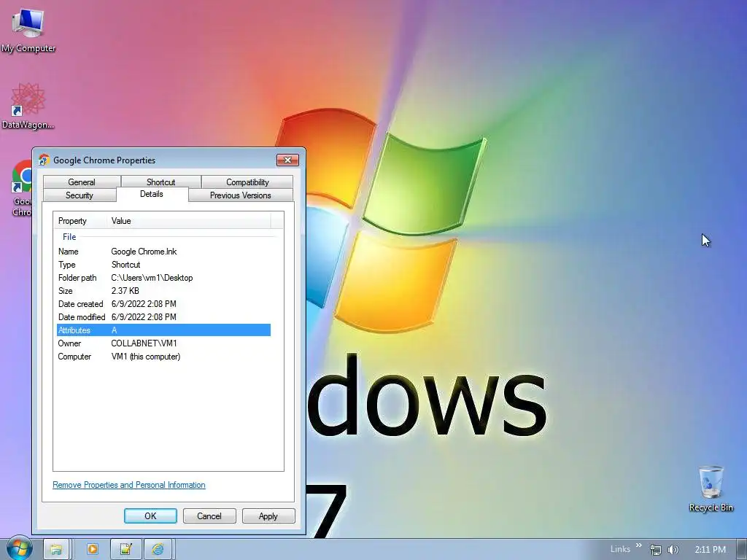Switch to the General tab
Screen dimensions: 747x560
(82, 182)
